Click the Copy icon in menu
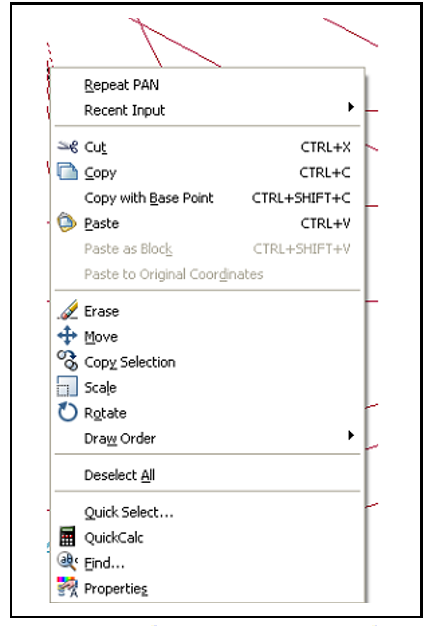Viewport: 426px width, 626px height. pos(67,171)
